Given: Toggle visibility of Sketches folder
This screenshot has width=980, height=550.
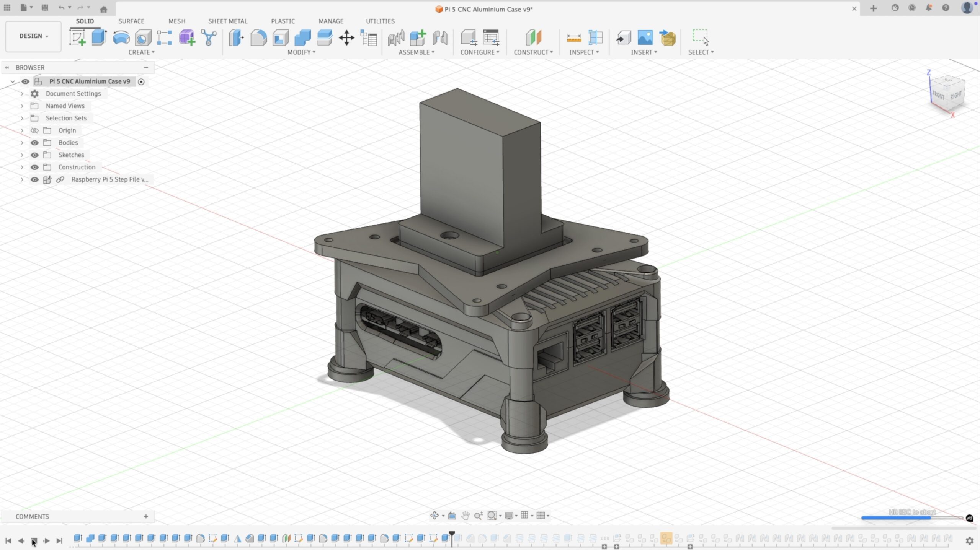Looking at the screenshot, I should [x=34, y=155].
